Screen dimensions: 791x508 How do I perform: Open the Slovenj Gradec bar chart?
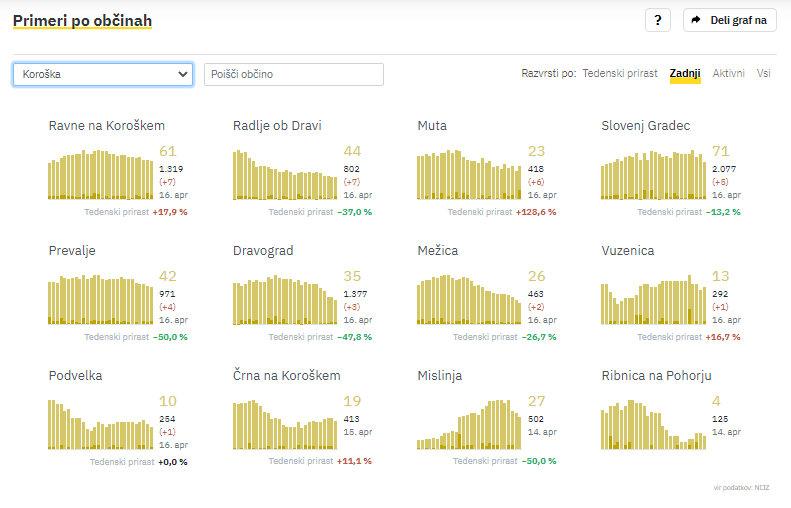click(x=653, y=174)
